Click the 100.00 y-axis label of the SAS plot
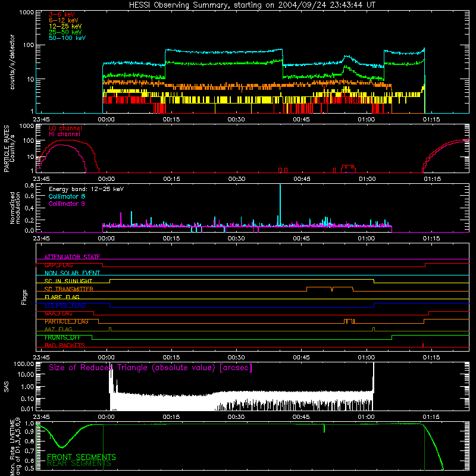 (x=24, y=364)
